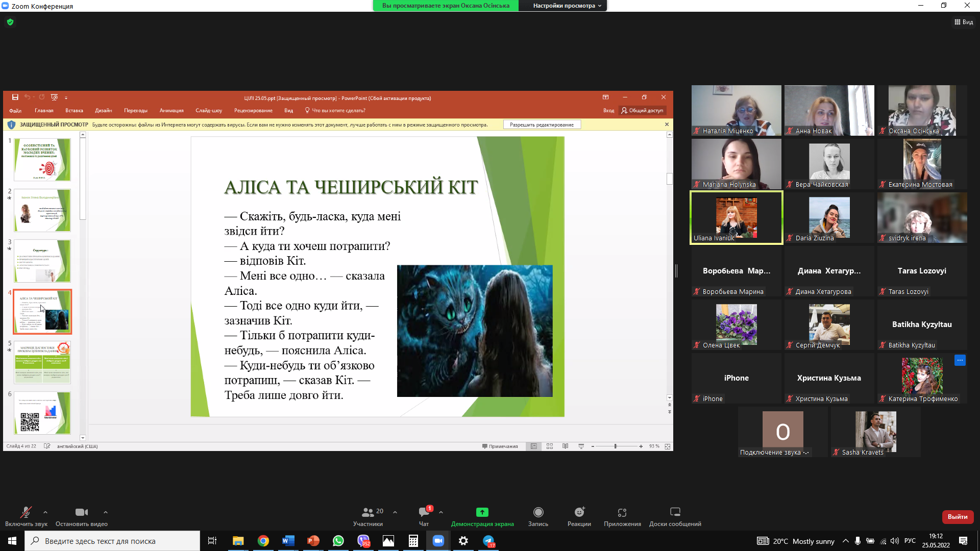Start recording with the Record icon

pos(538,512)
